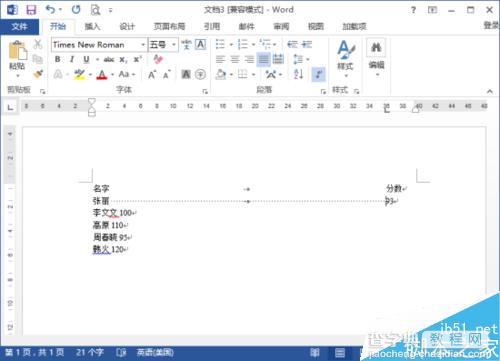The image size is (500, 361).
Task: Collapse the ribbon with the chevron arrow
Action: tap(490, 91)
